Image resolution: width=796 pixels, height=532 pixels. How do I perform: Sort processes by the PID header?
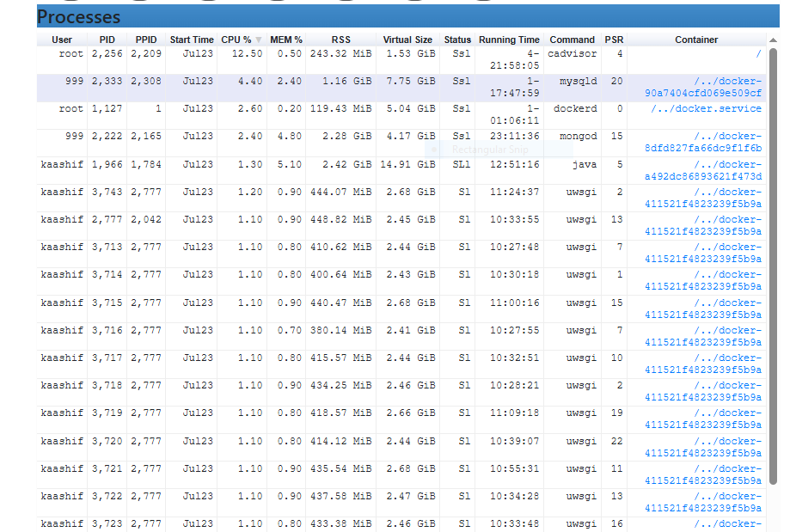[107, 40]
